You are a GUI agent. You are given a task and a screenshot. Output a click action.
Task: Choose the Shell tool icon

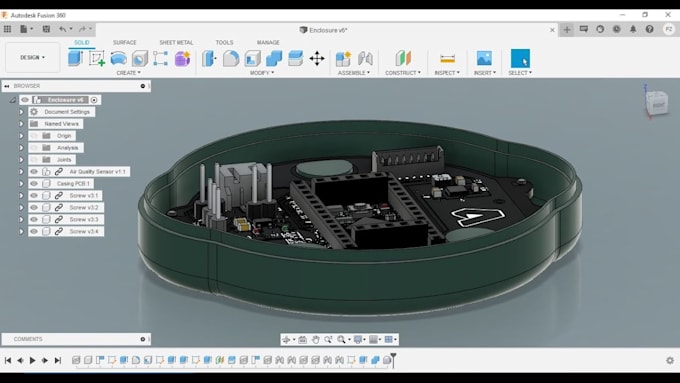pyautogui.click(x=252, y=58)
